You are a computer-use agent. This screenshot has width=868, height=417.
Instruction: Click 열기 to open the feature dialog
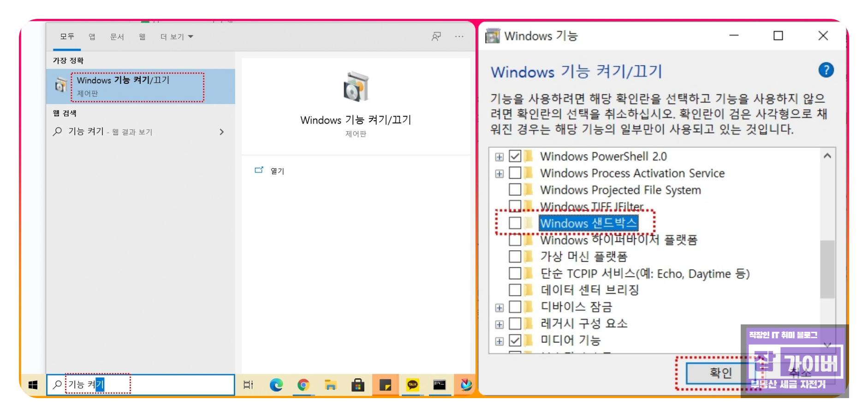(x=277, y=171)
